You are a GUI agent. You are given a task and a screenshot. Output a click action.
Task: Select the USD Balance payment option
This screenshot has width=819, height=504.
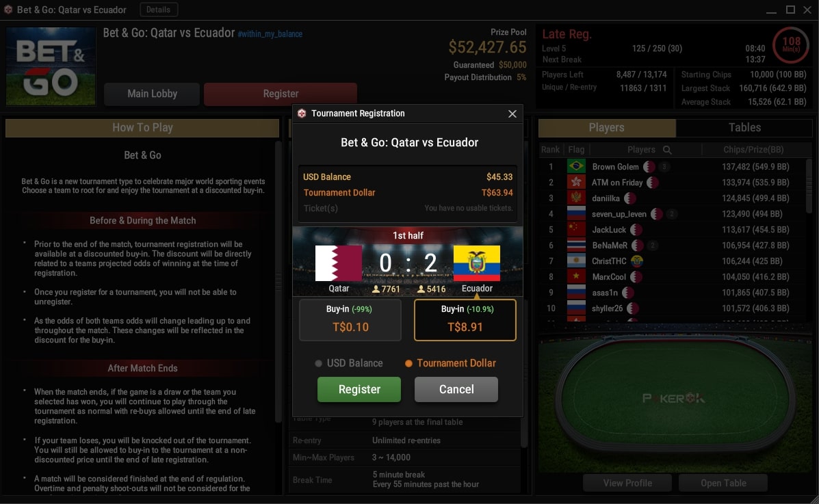349,363
